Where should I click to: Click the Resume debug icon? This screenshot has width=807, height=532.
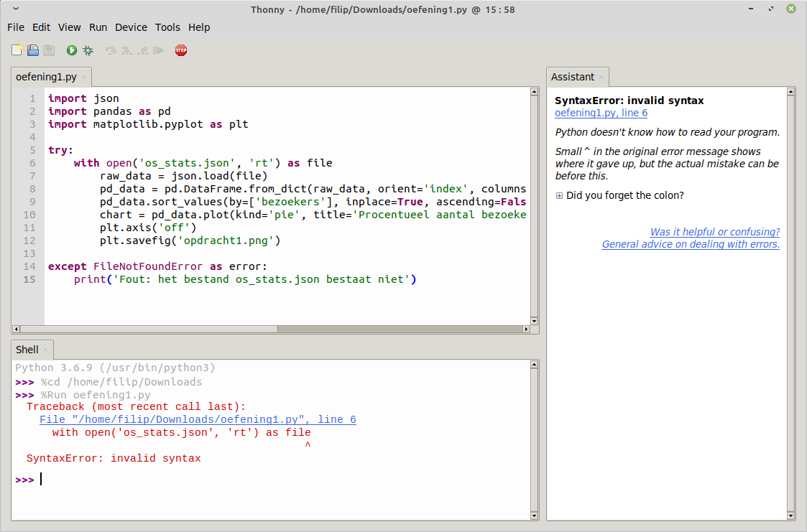click(159, 50)
